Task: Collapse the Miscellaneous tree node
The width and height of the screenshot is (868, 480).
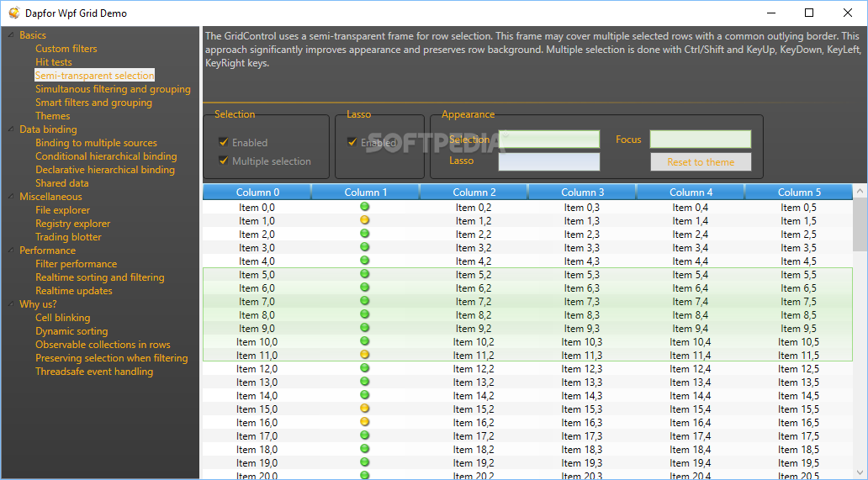Action: [11, 197]
